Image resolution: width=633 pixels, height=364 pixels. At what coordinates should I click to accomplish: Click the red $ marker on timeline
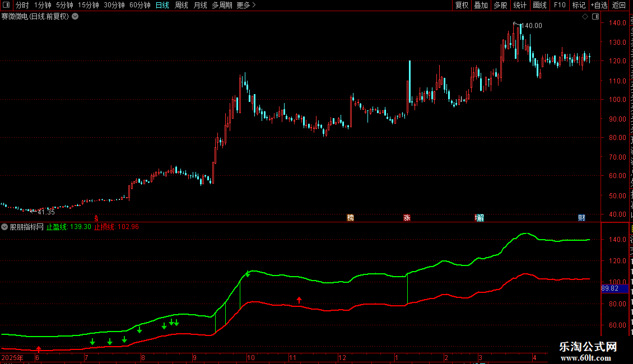96,218
